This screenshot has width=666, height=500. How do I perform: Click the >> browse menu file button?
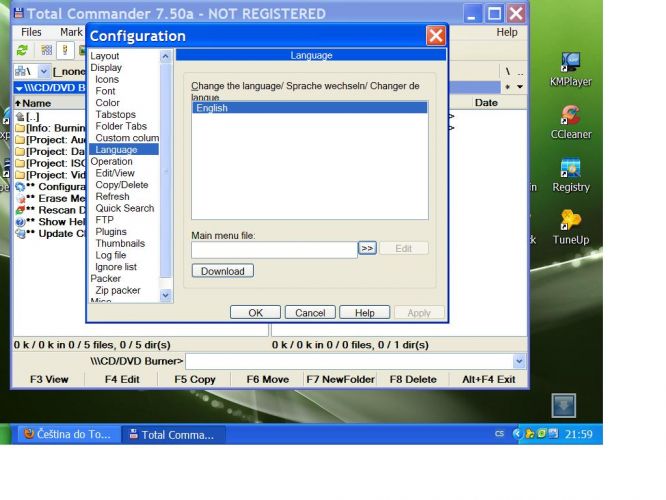point(367,248)
